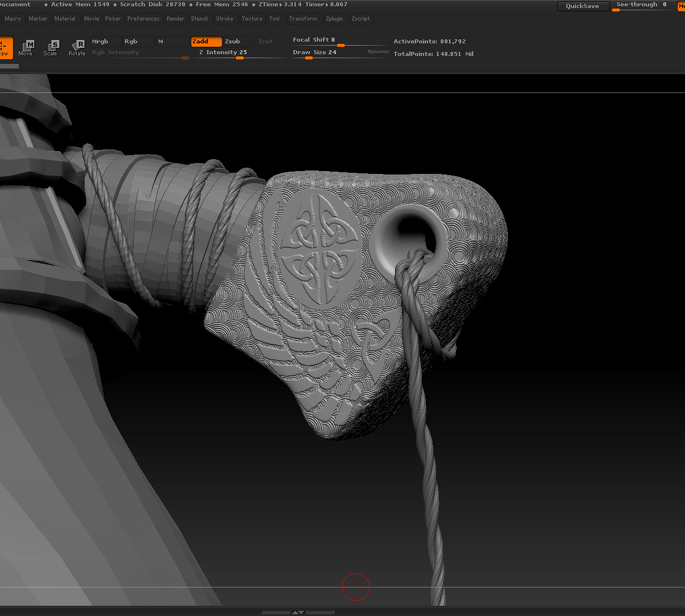
Task: Adjust the See-through slider
Action: [642, 6]
